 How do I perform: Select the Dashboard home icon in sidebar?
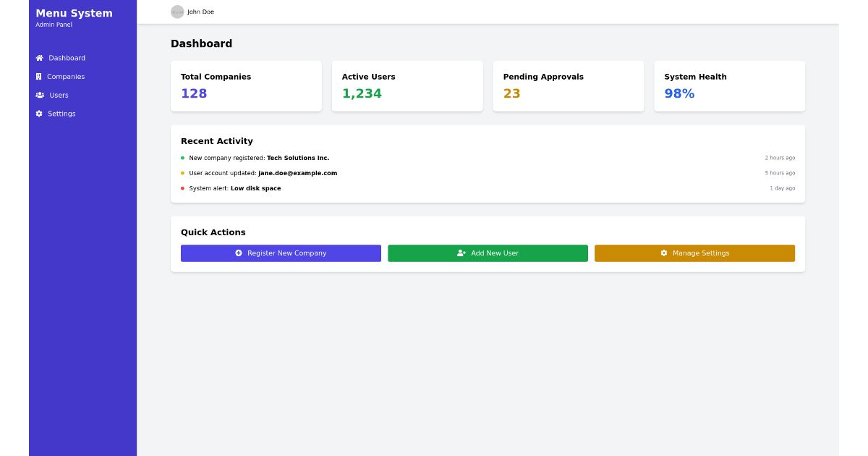click(38, 58)
